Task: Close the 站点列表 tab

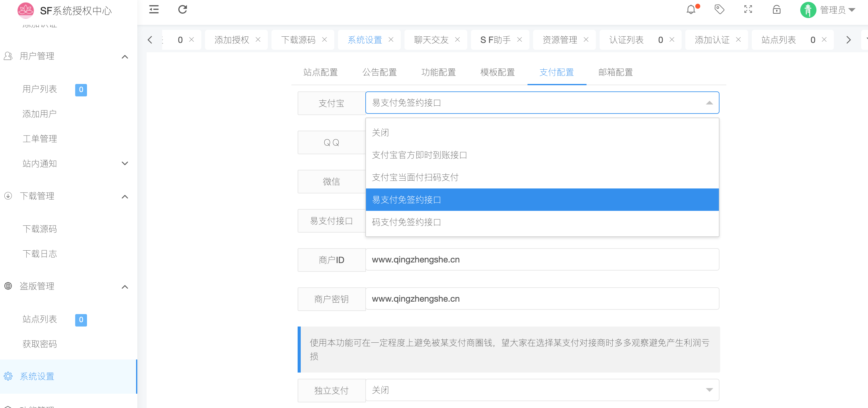Action: click(824, 39)
